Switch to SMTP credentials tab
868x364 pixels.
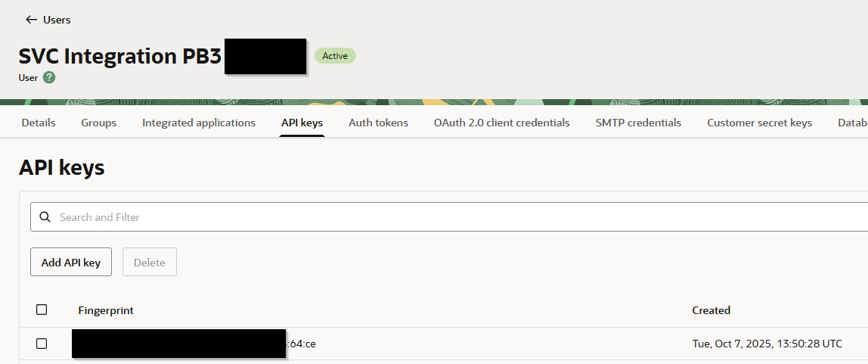[638, 123]
